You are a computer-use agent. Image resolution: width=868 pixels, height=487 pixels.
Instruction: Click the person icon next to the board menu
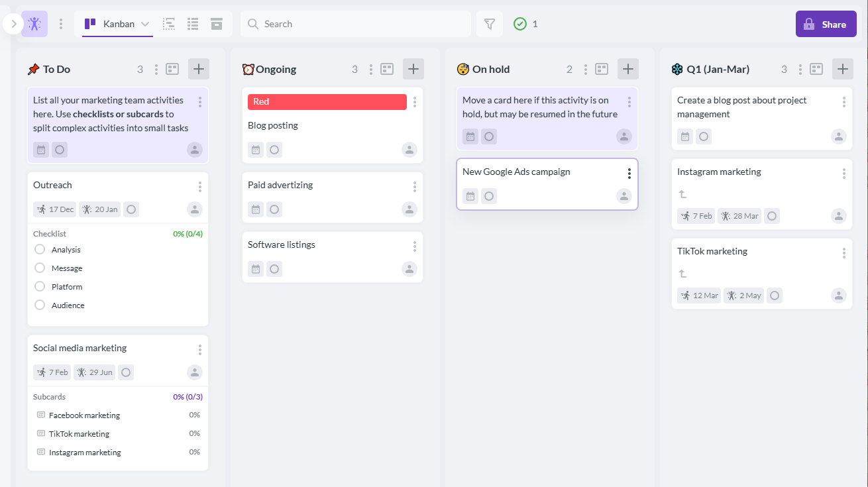34,23
